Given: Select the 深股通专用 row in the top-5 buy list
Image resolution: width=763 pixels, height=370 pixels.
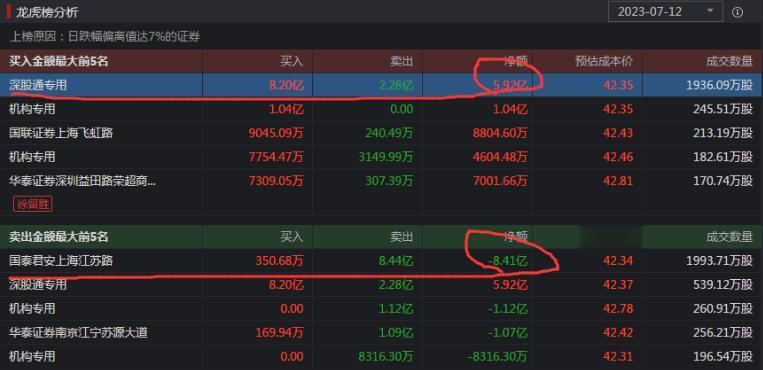Looking at the screenshot, I should point(382,85).
